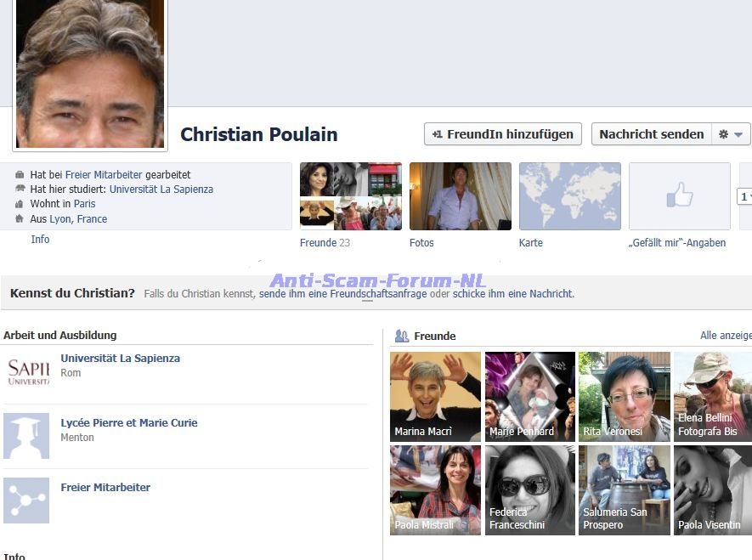Click the Lycée Pierre et Marie Curie graduation icon
Viewport: 752px width, 560px height.
(x=26, y=436)
